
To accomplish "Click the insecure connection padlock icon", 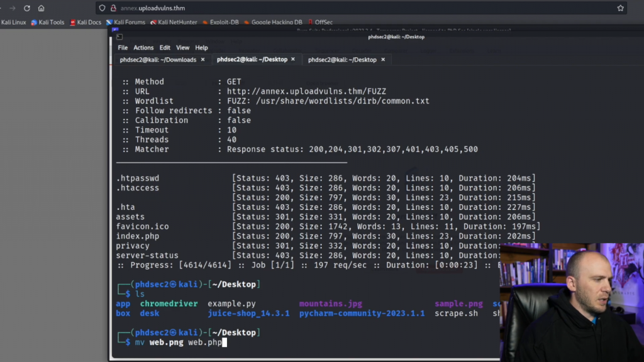I will pos(113,8).
